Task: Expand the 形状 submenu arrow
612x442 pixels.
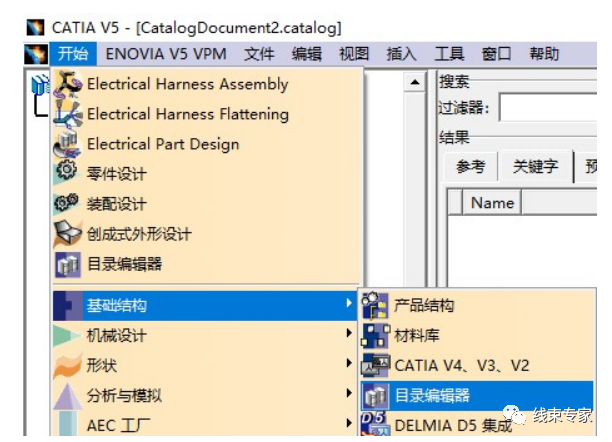Action: pos(349,363)
